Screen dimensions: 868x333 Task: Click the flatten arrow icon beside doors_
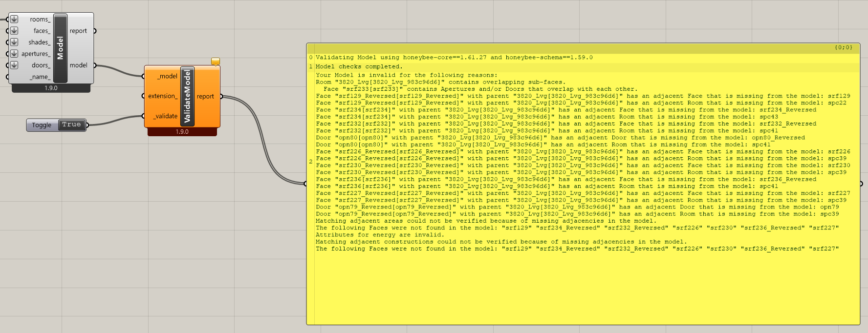coord(14,65)
